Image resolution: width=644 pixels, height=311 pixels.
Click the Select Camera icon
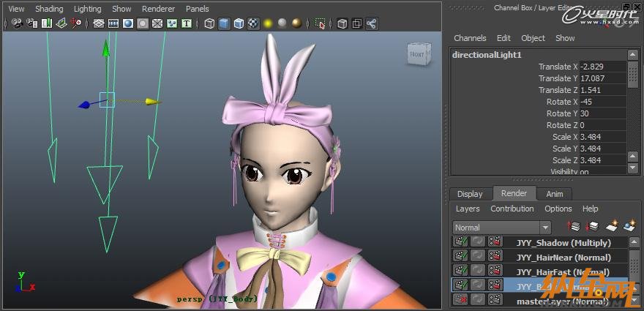(17, 23)
